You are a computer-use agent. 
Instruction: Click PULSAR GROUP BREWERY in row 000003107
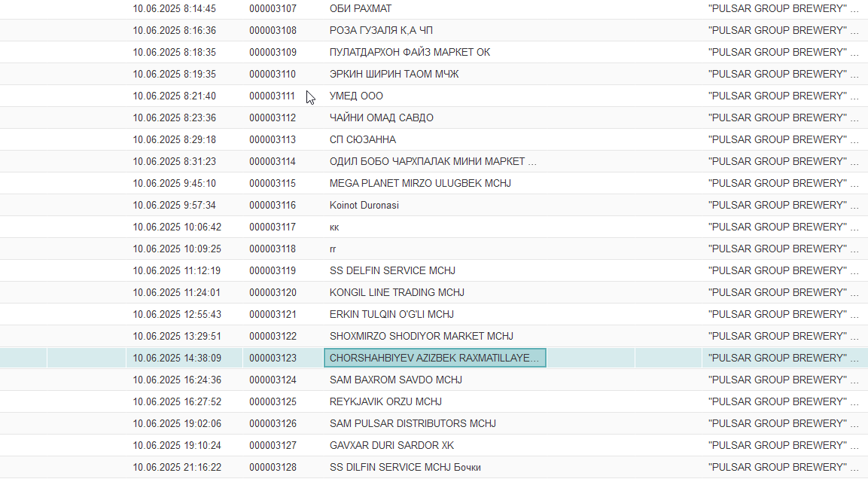(783, 9)
